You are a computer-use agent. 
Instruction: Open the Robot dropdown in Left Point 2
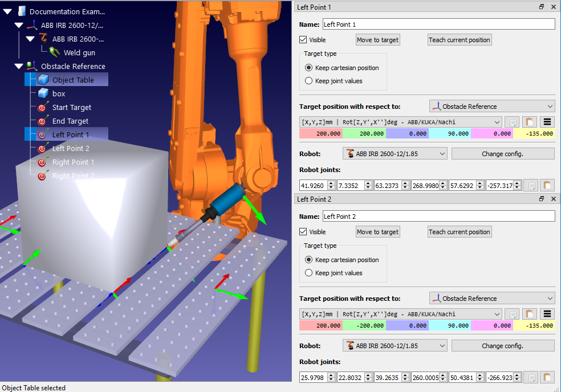click(395, 346)
